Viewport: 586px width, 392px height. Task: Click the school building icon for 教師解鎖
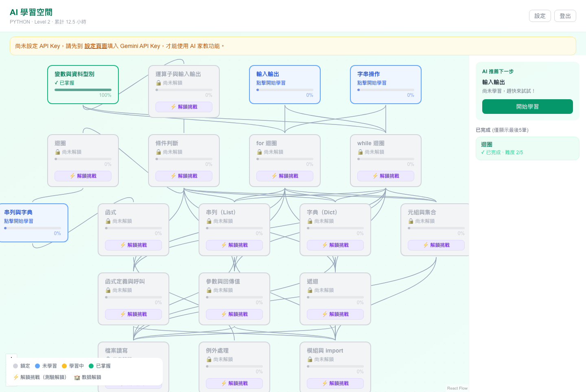[x=77, y=377]
